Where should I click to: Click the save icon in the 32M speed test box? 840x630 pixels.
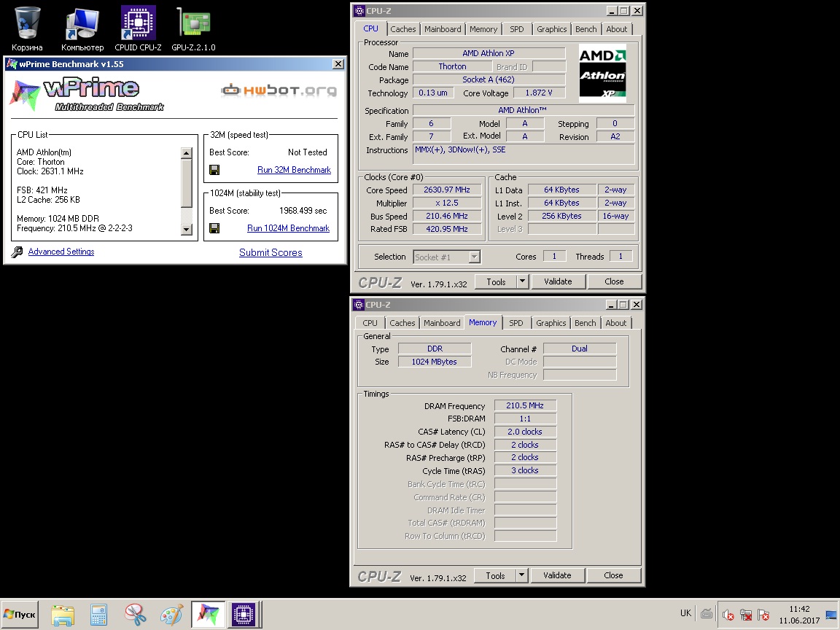(x=214, y=170)
